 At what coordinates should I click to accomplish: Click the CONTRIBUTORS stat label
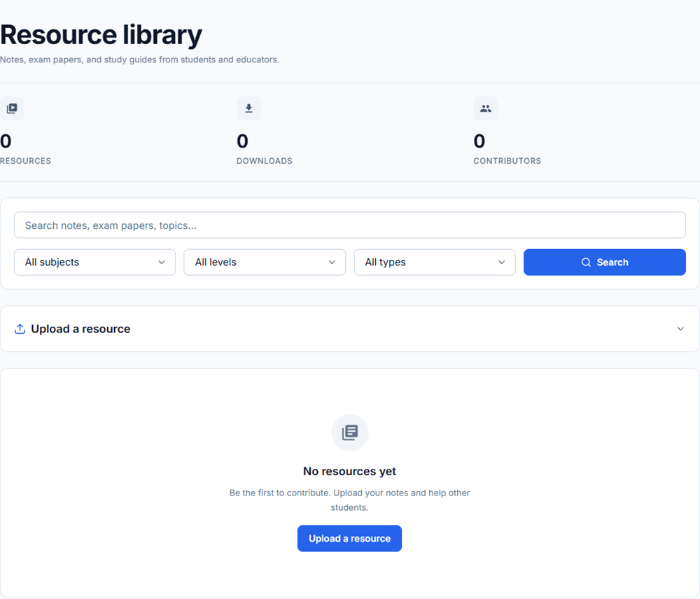pos(507,161)
